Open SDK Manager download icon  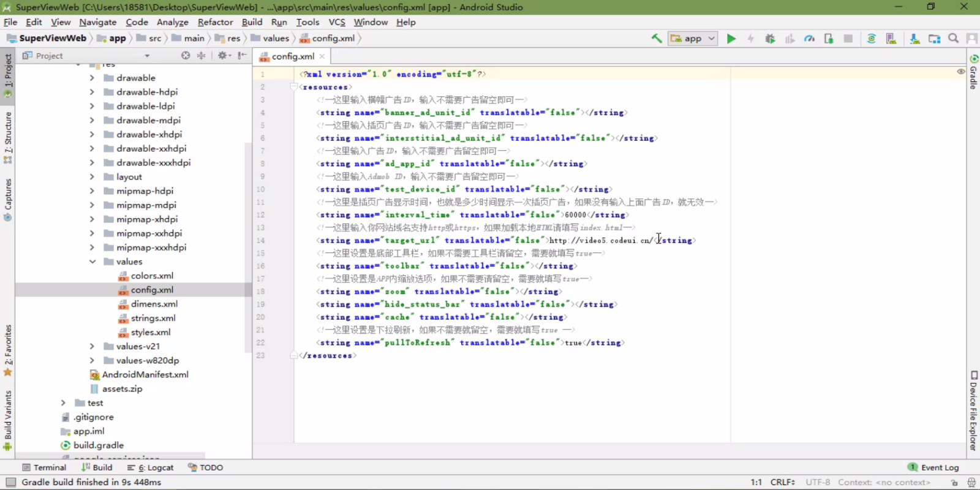pyautogui.click(x=914, y=39)
